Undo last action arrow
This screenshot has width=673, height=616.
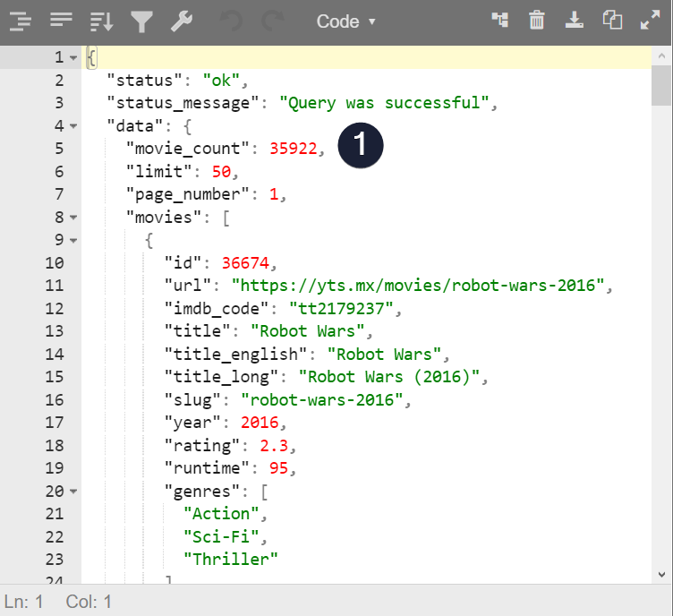pos(232,21)
